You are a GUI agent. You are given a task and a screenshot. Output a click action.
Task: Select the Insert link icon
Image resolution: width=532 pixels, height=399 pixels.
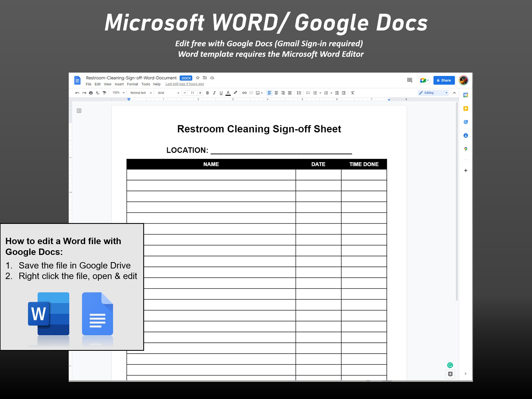244,93
